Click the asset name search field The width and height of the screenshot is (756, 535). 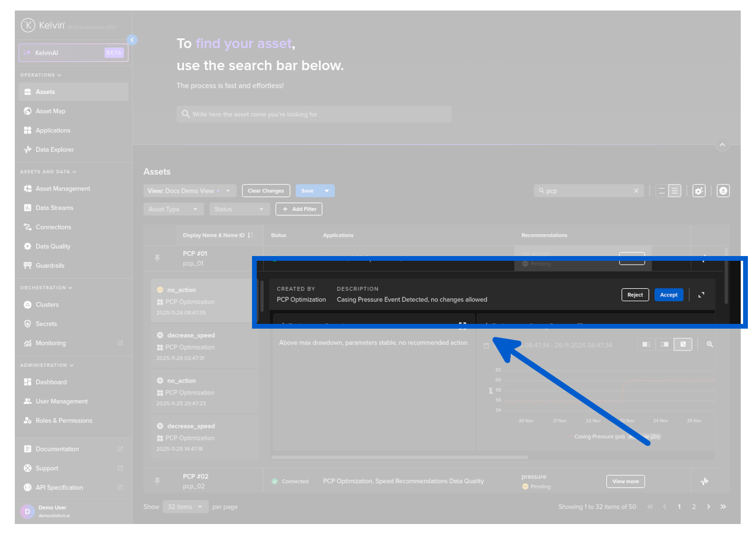314,114
